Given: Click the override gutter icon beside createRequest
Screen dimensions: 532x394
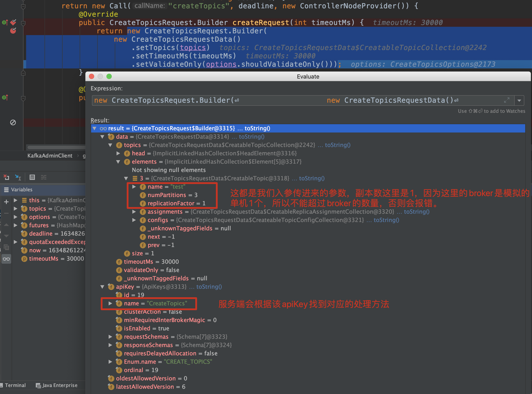Looking at the screenshot, I should (5, 22).
